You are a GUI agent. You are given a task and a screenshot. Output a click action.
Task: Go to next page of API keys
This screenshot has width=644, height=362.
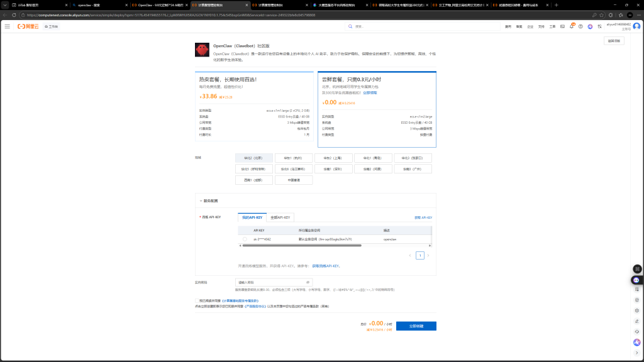(x=428, y=256)
